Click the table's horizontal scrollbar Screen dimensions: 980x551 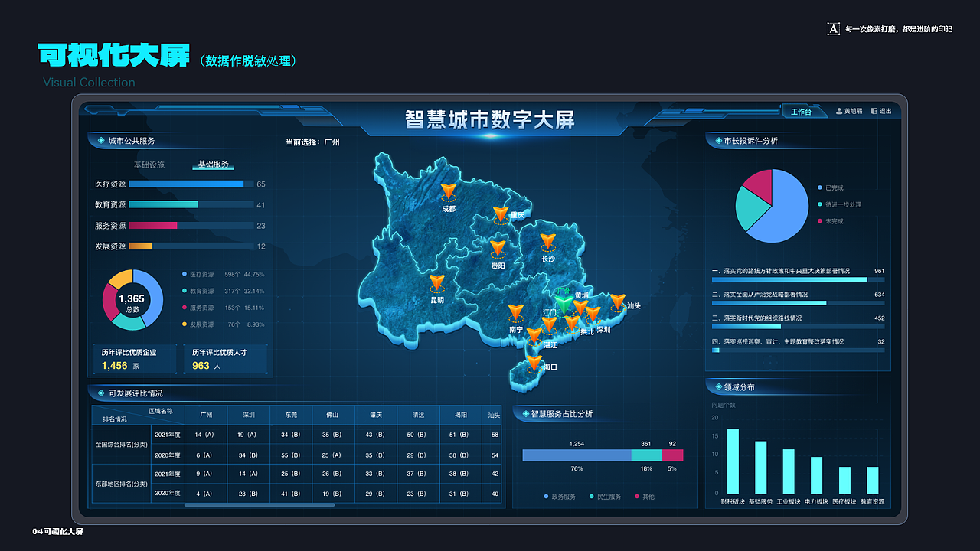(259, 505)
